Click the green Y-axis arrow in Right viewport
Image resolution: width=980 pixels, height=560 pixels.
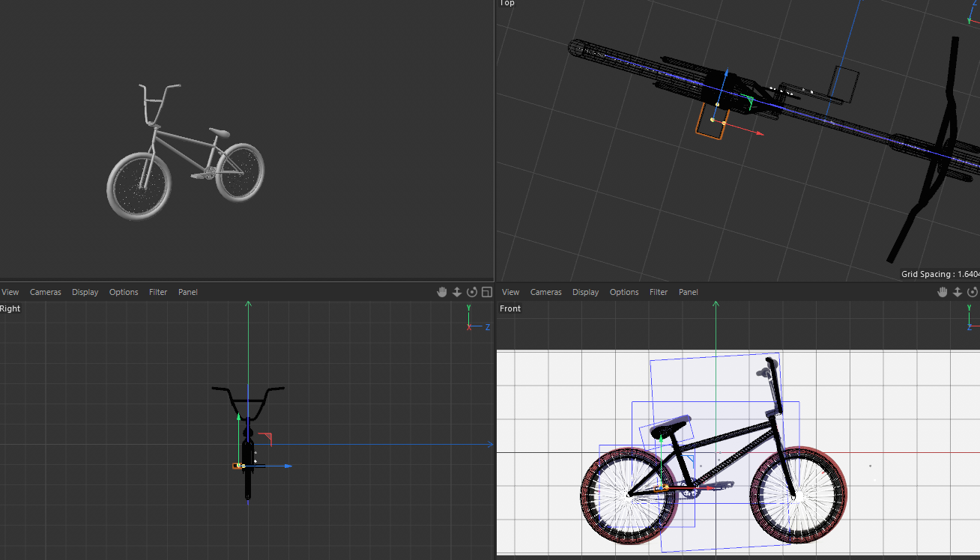tap(238, 416)
